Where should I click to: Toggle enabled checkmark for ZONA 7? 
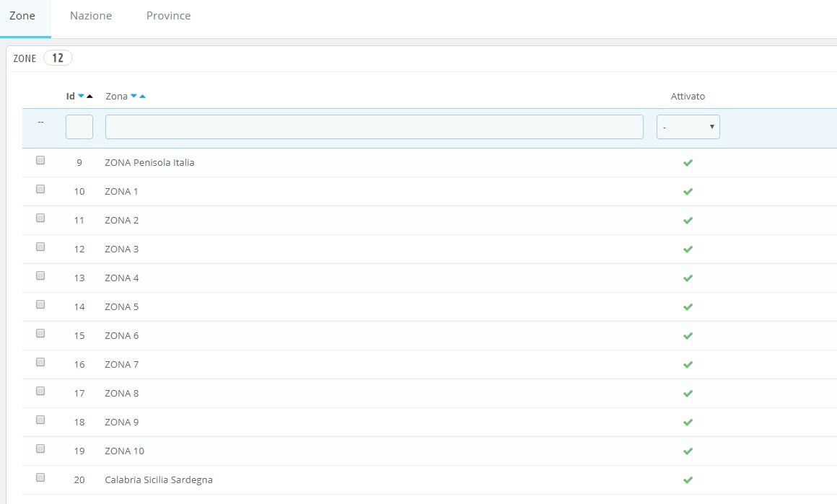coord(688,364)
